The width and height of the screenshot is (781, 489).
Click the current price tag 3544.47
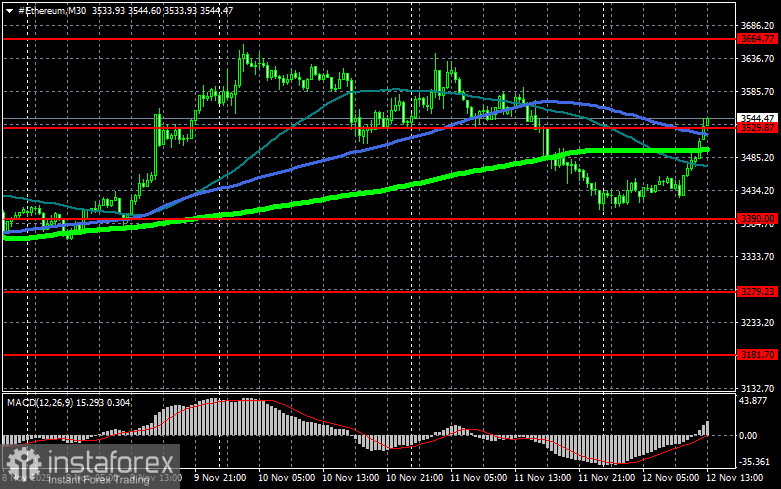click(757, 119)
